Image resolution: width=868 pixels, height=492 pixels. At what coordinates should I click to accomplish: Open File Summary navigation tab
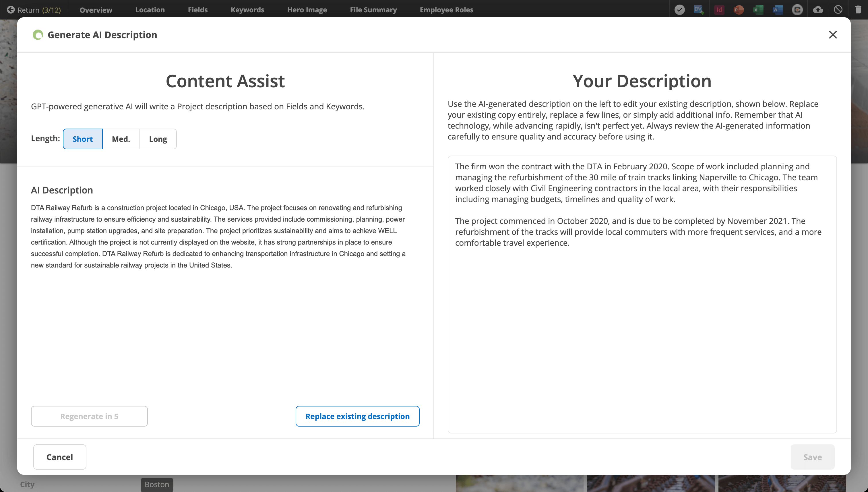372,9
